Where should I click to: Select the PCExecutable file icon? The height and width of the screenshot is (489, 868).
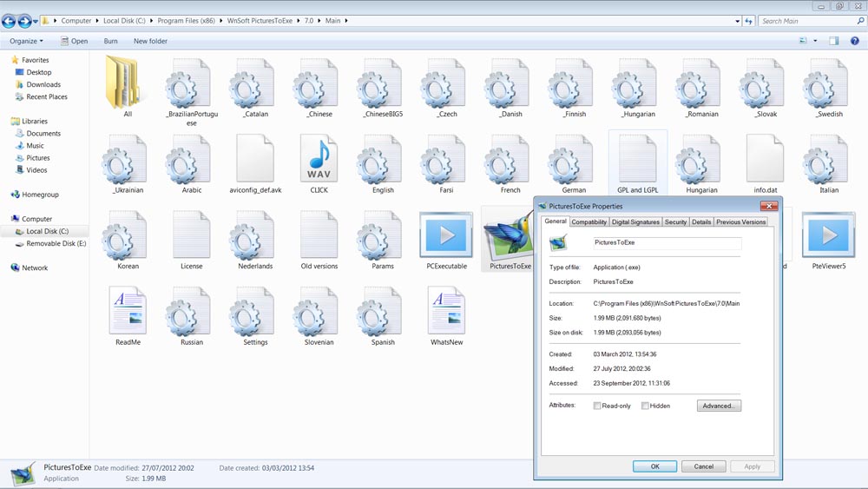[x=446, y=235]
